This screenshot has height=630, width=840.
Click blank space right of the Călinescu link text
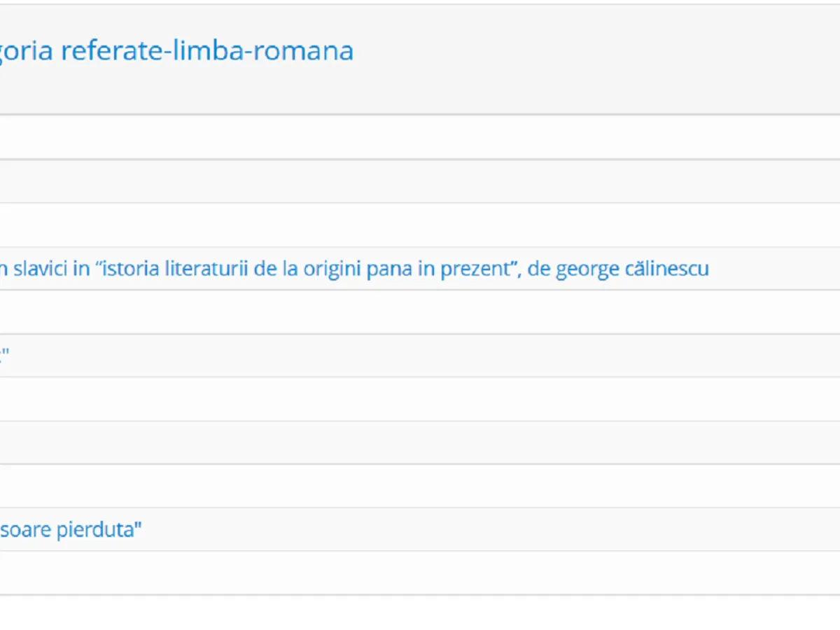(x=770, y=269)
